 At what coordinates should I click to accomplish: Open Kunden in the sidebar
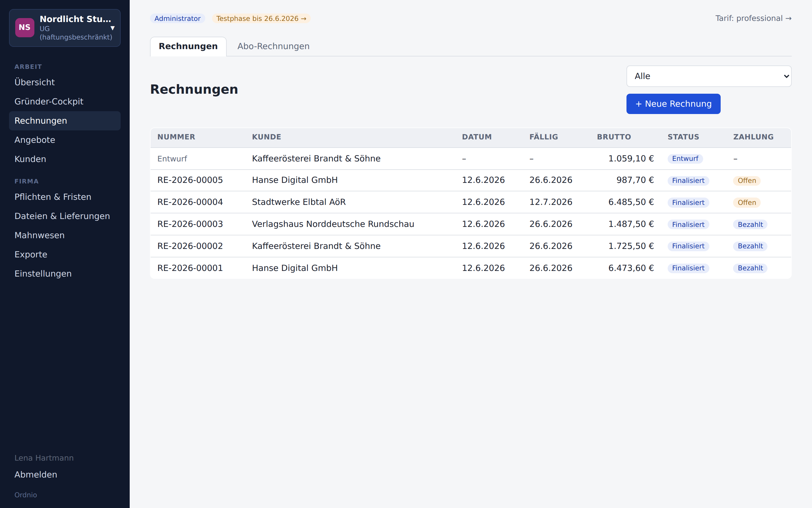point(65,159)
